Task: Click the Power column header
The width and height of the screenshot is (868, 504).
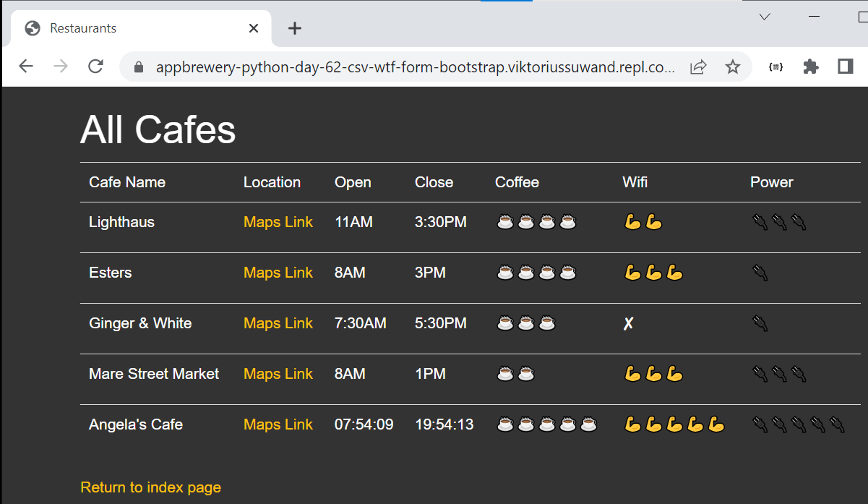Action: coord(772,182)
